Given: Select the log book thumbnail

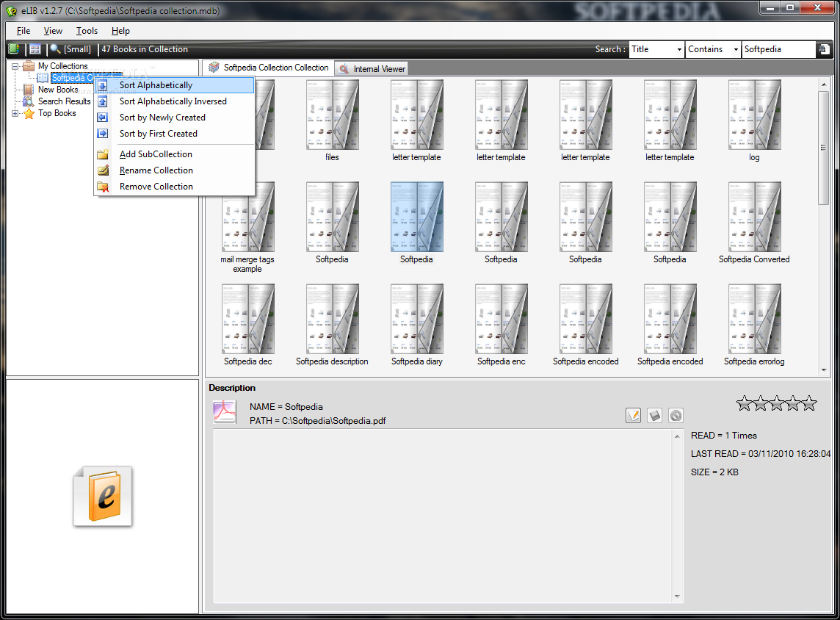Looking at the screenshot, I should click(754, 115).
